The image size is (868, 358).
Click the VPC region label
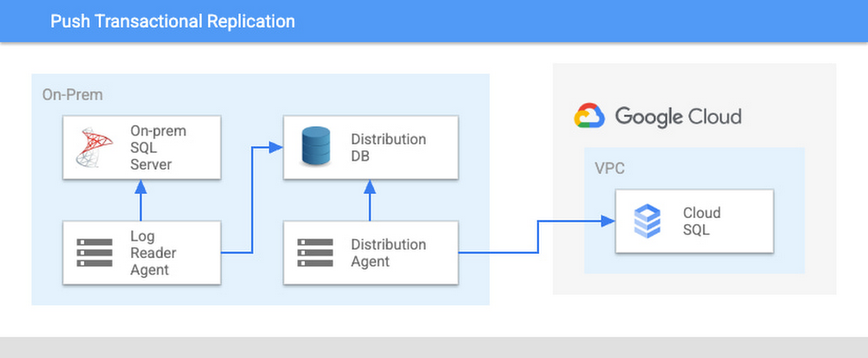(610, 169)
